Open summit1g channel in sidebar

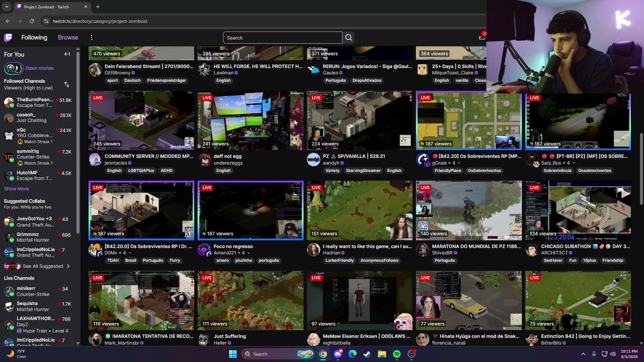[38, 157]
